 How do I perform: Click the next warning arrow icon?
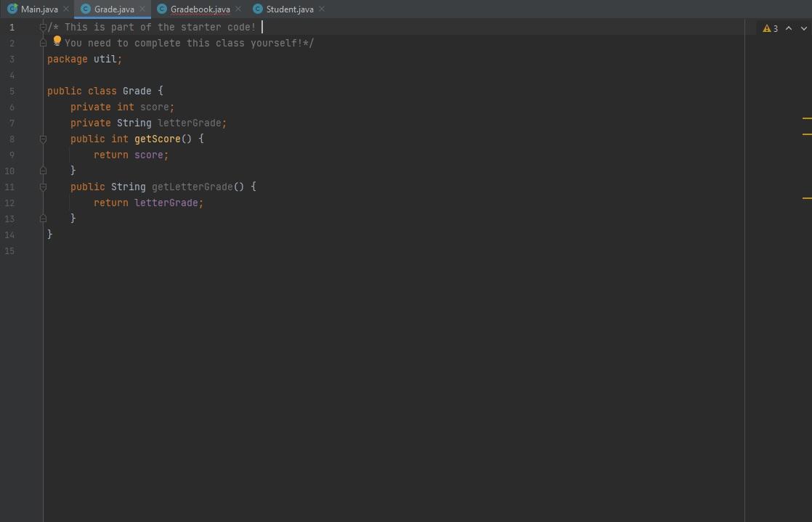[803, 28]
